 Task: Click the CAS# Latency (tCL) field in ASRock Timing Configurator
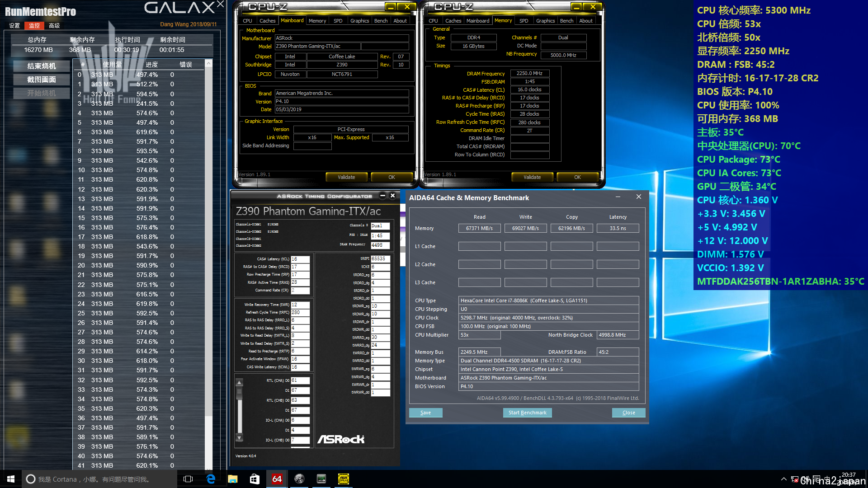[x=300, y=259]
